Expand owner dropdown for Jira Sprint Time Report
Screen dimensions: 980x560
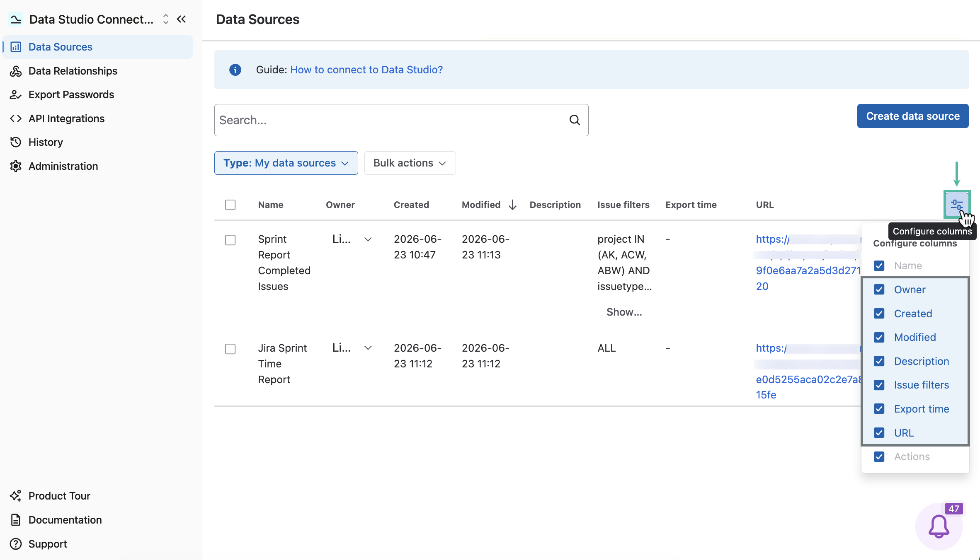(x=368, y=348)
